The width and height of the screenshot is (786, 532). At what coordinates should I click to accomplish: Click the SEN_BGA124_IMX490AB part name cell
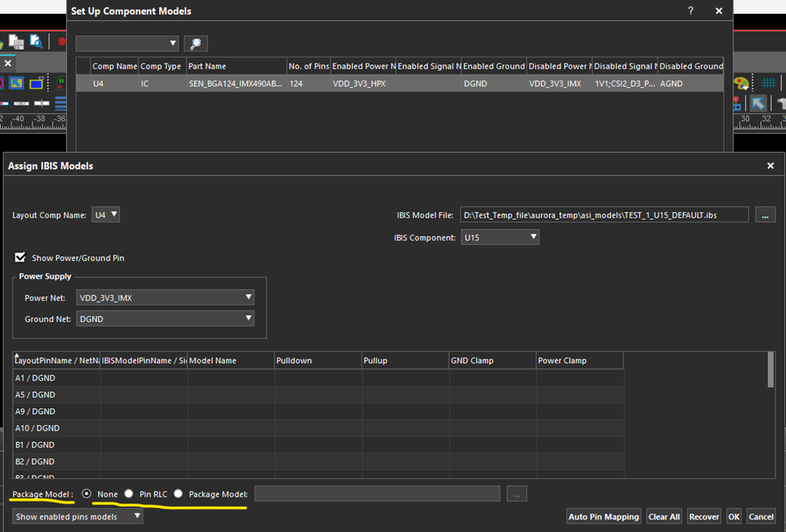coord(237,83)
